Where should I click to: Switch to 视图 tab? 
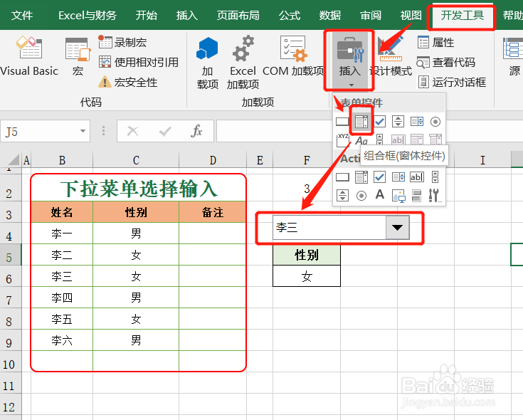(x=411, y=16)
